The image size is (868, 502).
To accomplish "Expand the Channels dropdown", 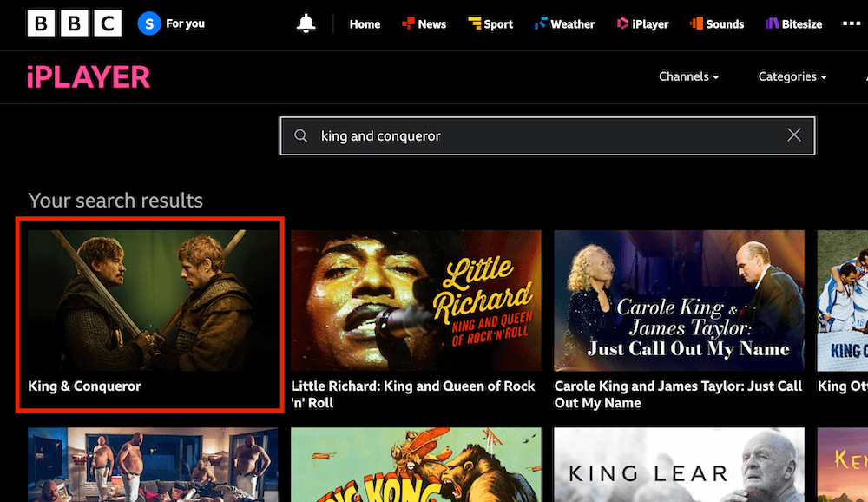I will click(688, 76).
